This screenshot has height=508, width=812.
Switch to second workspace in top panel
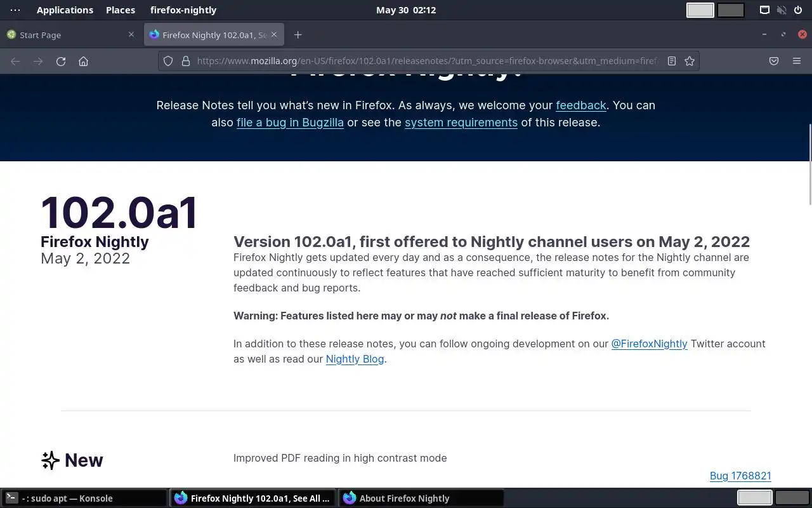[x=731, y=10]
